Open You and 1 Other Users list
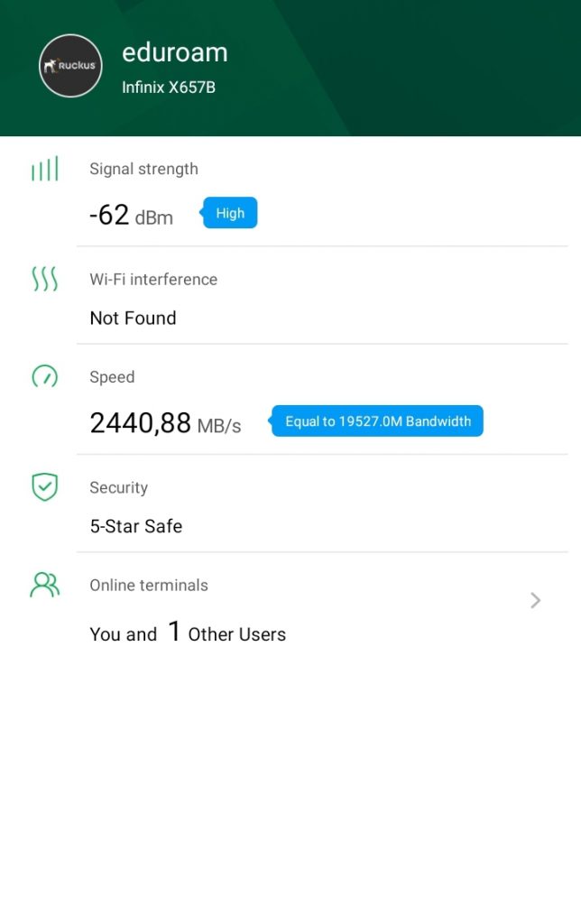Image resolution: width=581 pixels, height=924 pixels. (188, 633)
